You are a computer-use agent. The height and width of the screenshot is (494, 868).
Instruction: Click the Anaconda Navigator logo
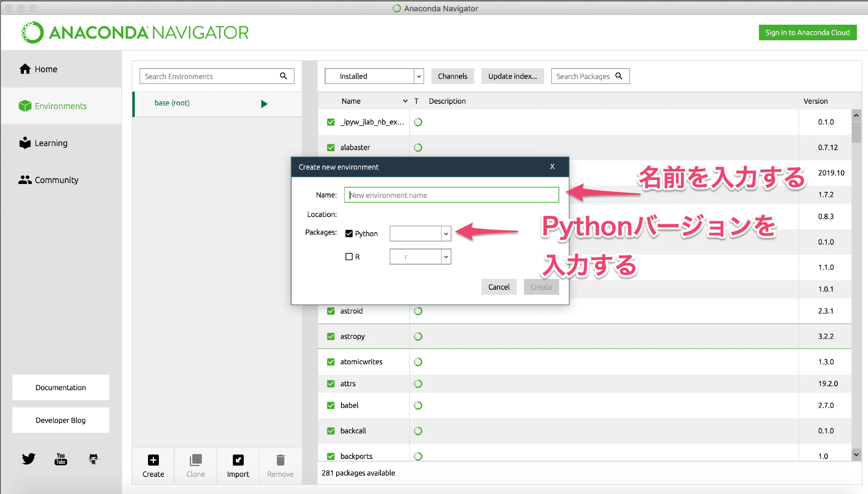(x=135, y=32)
